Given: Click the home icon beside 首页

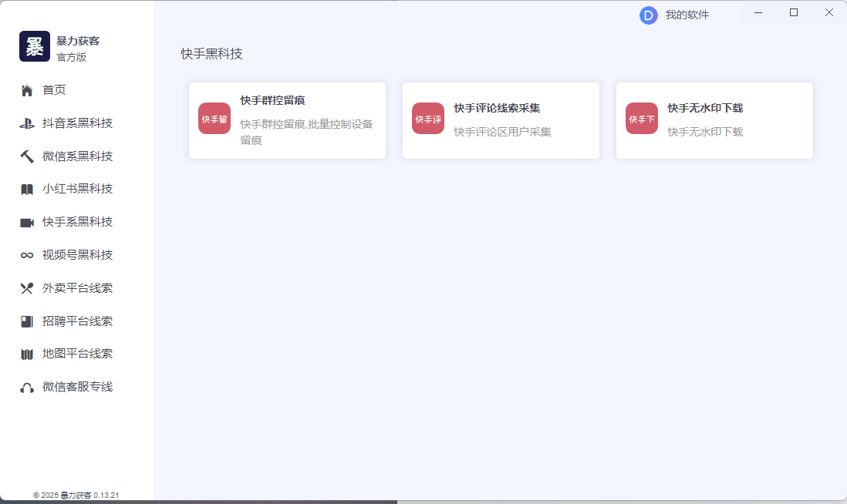Looking at the screenshot, I should pyautogui.click(x=27, y=91).
